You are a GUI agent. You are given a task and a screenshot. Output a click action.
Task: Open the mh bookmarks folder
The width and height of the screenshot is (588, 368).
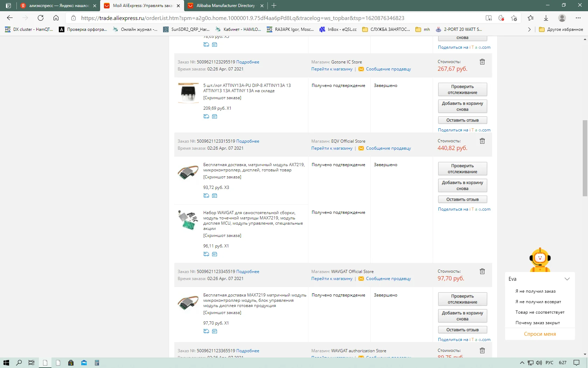pos(422,29)
